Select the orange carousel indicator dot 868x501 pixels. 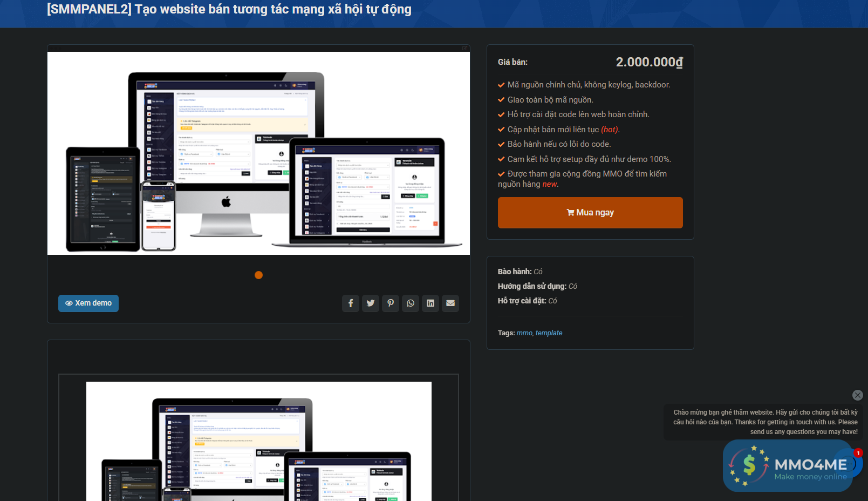pos(258,275)
